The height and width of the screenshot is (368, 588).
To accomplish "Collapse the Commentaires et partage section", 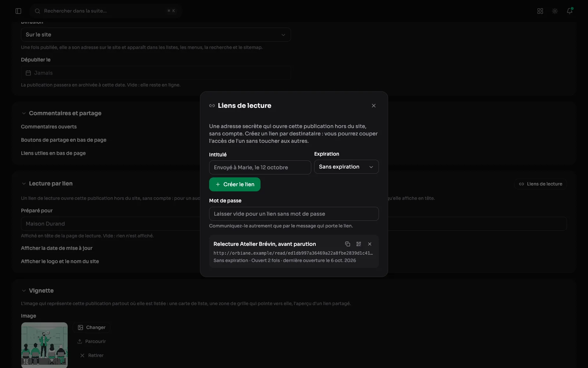I will (x=24, y=113).
